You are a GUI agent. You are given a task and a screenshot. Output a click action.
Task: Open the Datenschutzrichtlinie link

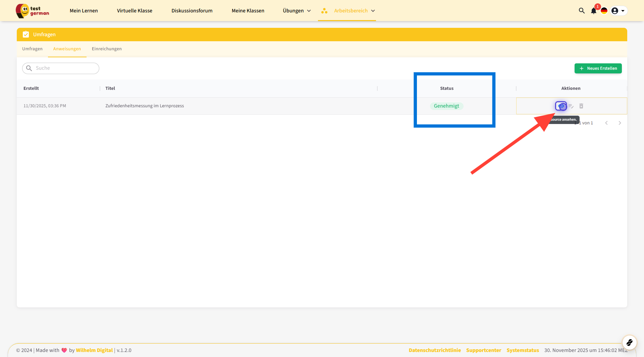434,350
